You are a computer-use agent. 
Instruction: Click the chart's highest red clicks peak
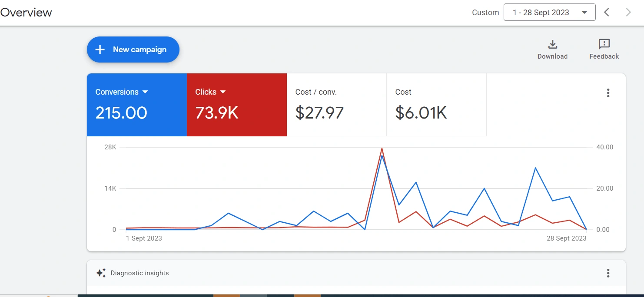click(382, 148)
